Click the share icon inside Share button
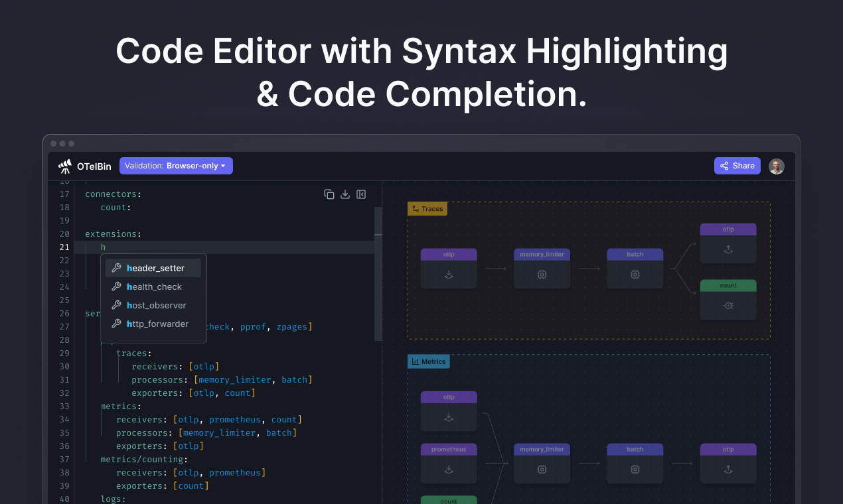The image size is (843, 504). [725, 166]
